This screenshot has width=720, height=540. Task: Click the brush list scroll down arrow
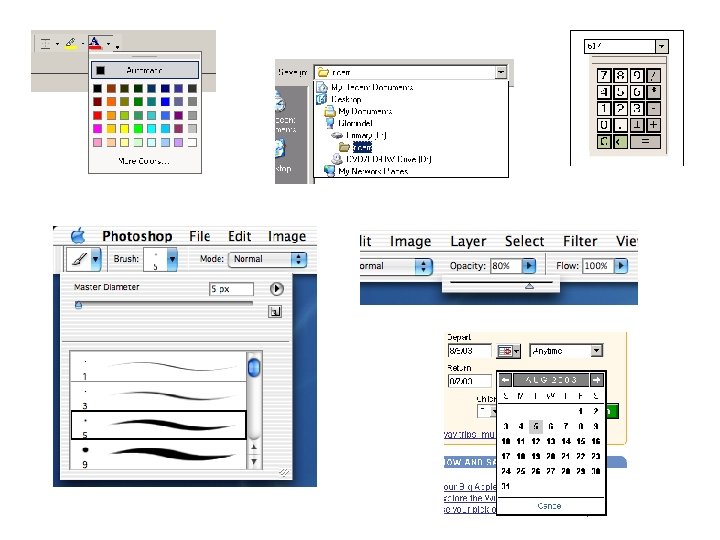[x=254, y=461]
